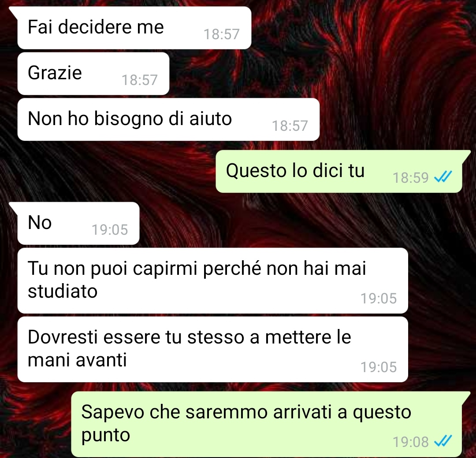Tap the 19:05 timestamp beside "No"
This screenshot has height=458, width=476.
110,229
